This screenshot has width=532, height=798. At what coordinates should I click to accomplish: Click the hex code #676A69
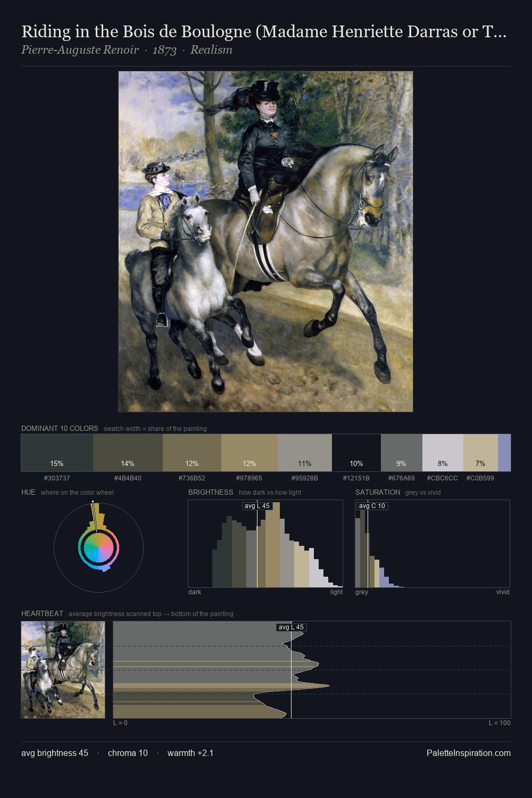[402, 478]
